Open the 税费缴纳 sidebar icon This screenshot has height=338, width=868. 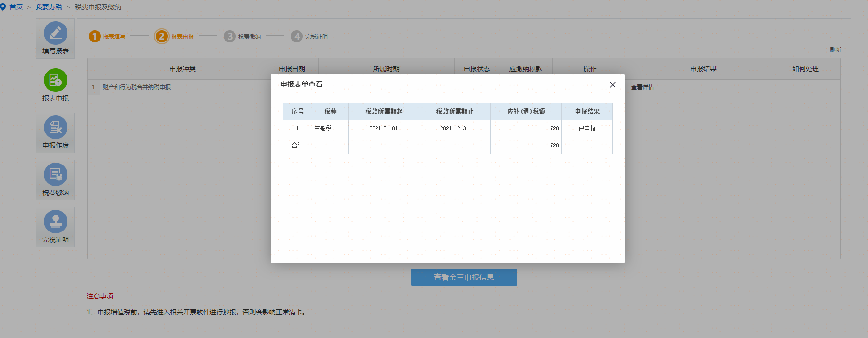56,175
